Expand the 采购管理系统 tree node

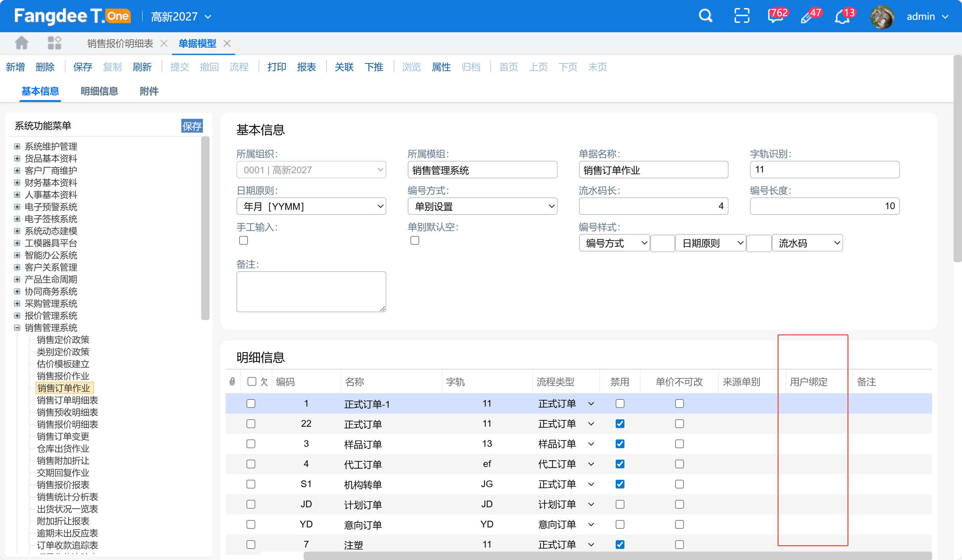[x=17, y=304]
